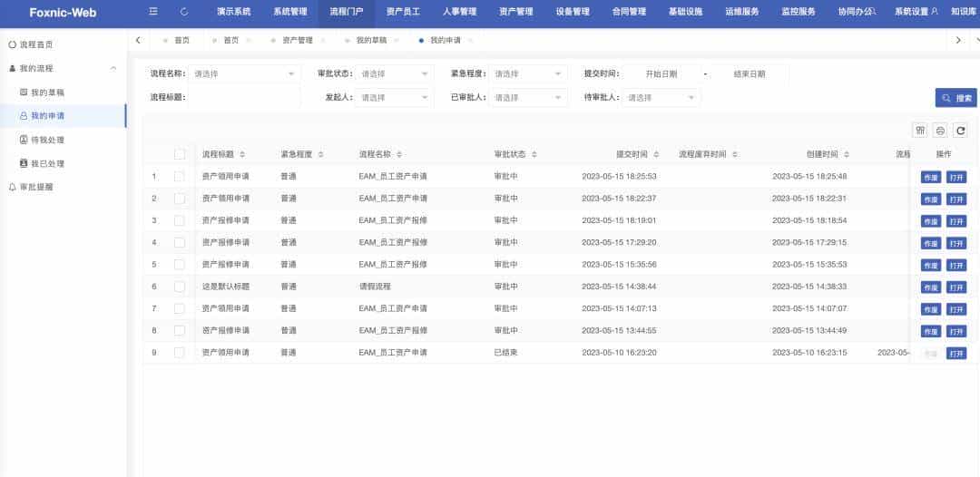The height and width of the screenshot is (477, 980).
Task: Click the Foxnic-Web logo text
Action: coord(64,12)
